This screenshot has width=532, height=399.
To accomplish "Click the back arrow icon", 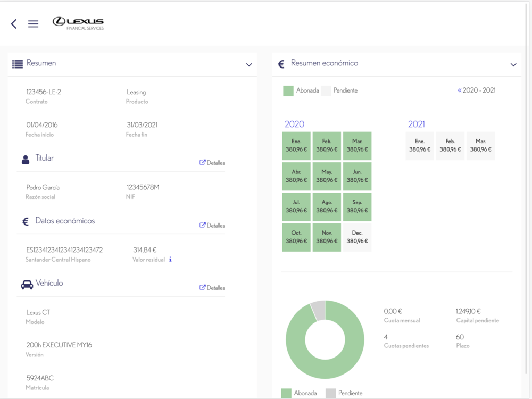I will coord(14,24).
